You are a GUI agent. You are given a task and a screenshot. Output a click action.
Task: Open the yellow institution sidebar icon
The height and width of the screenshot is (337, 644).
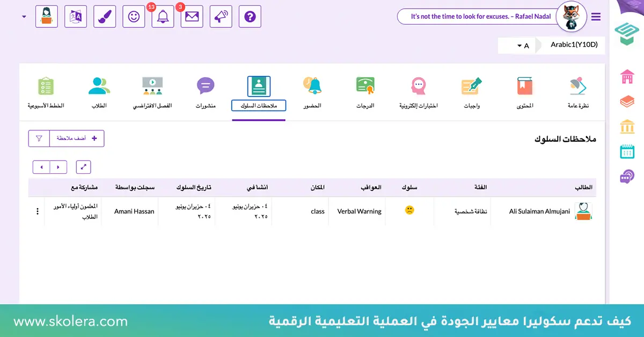tap(627, 127)
